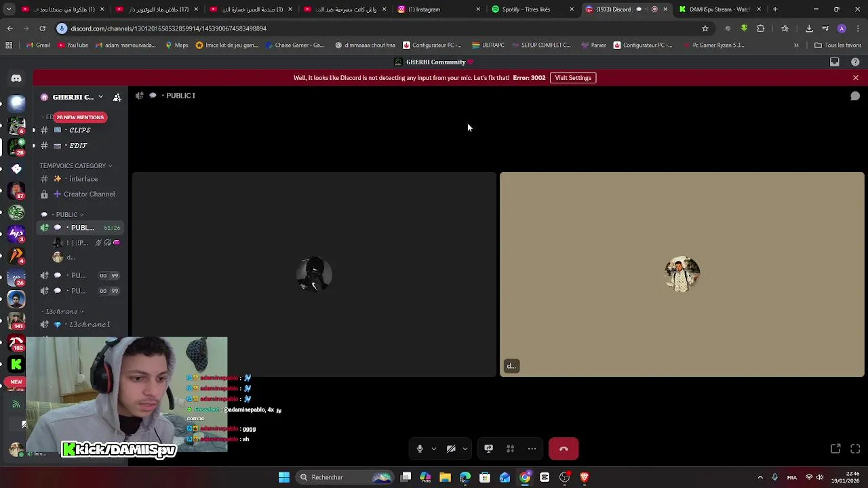Collapse the L3chrane category section
Image resolution: width=868 pixels, height=488 pixels.
[x=63, y=312]
